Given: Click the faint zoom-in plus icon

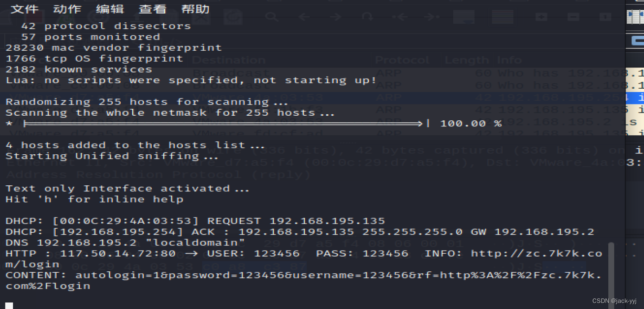Looking at the screenshot, I should pos(541,17).
